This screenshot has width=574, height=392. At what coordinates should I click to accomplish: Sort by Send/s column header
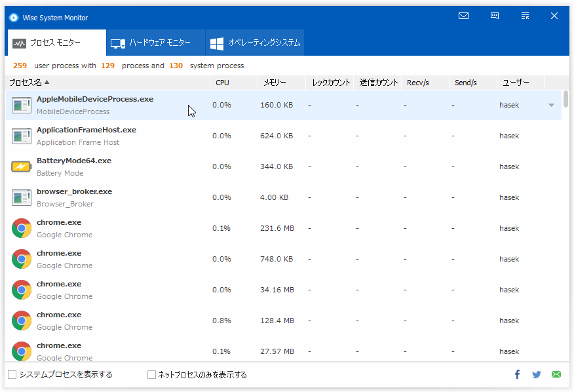[x=473, y=83]
